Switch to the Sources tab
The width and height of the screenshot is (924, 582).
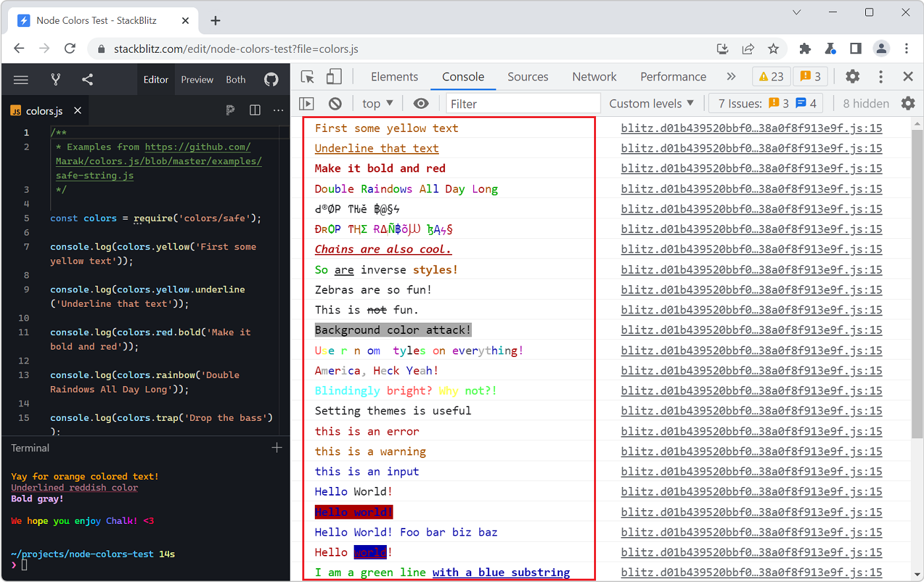point(527,77)
